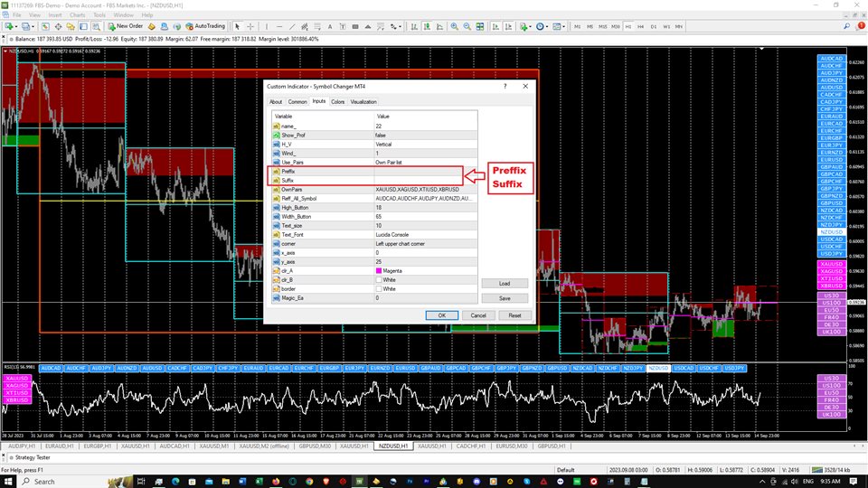The width and height of the screenshot is (868, 488).
Task: Click the New Order toolbar button
Action: click(126, 26)
